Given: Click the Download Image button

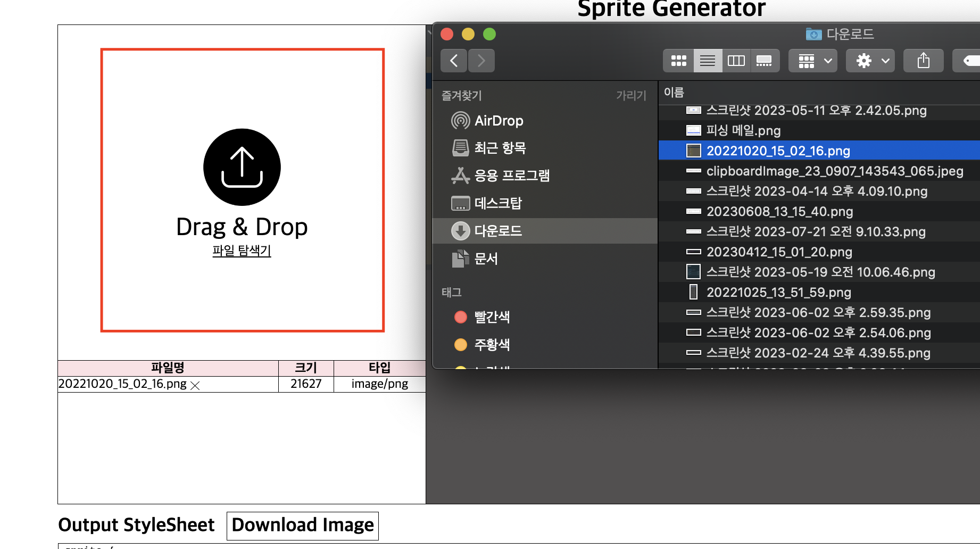Looking at the screenshot, I should [x=302, y=525].
